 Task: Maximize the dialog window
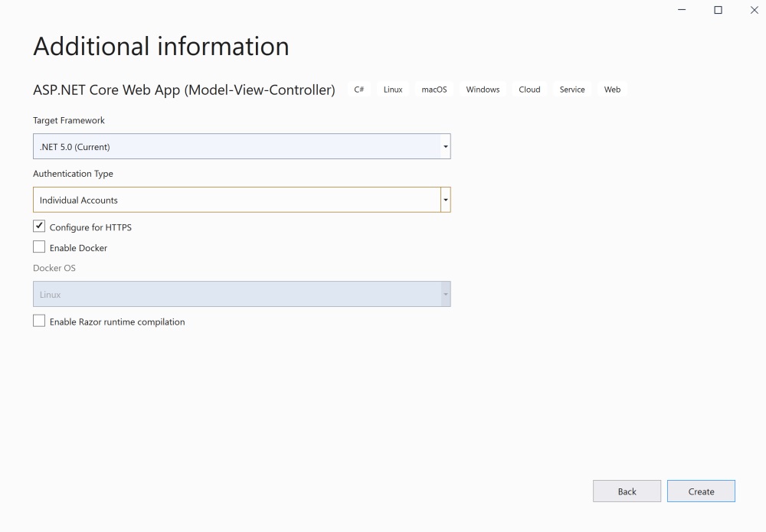[x=719, y=10]
